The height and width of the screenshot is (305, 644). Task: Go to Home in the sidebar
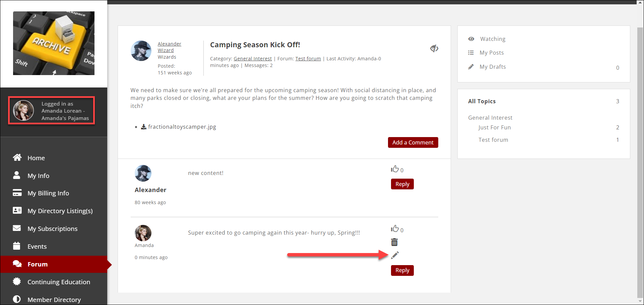tap(36, 158)
